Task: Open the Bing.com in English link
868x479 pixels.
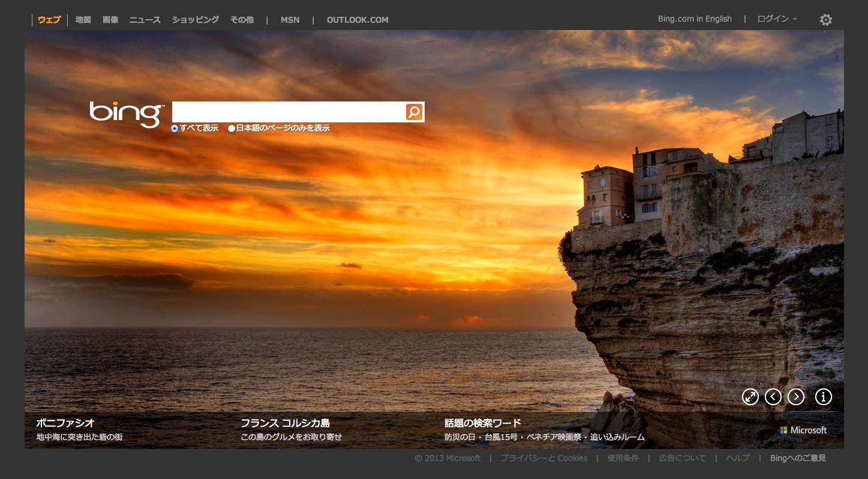Action: [695, 19]
